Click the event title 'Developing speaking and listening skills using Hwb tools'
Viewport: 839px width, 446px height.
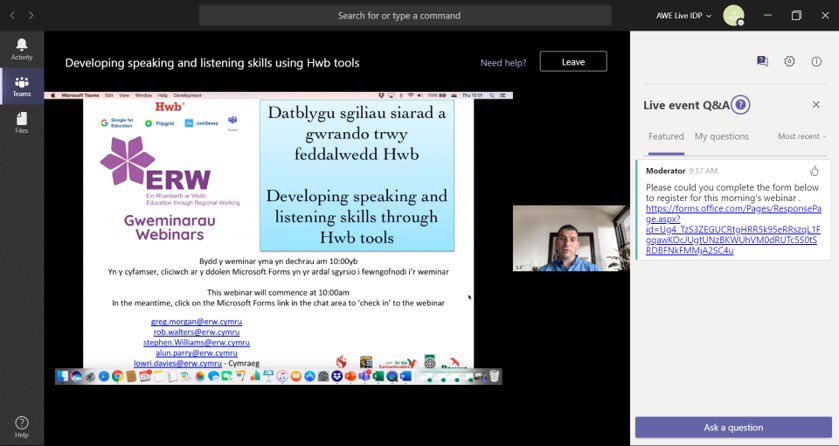(212, 63)
